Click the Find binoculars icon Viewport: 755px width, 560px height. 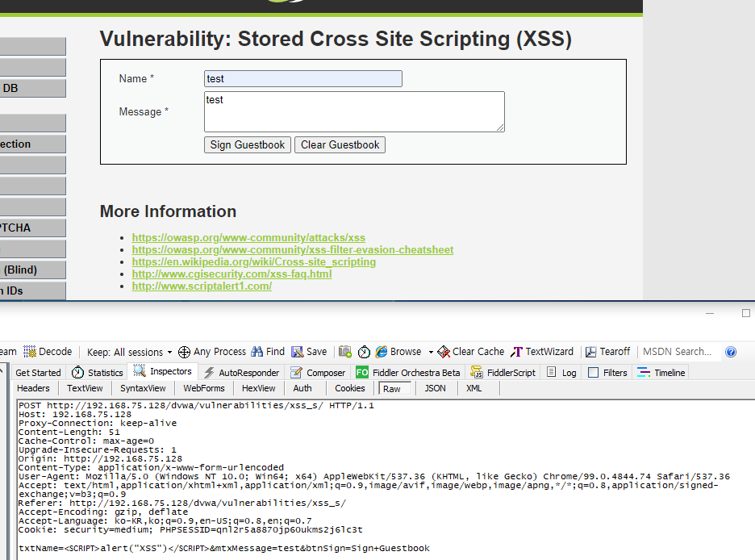(x=257, y=352)
